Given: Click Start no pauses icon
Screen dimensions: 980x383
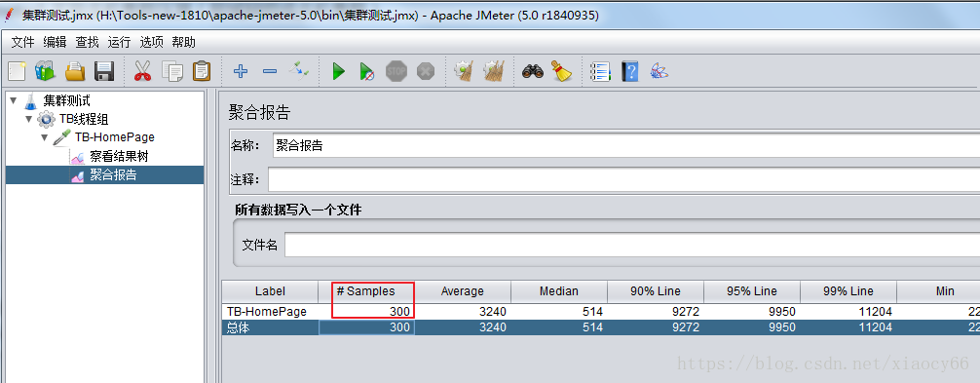Looking at the screenshot, I should pyautogui.click(x=367, y=71).
